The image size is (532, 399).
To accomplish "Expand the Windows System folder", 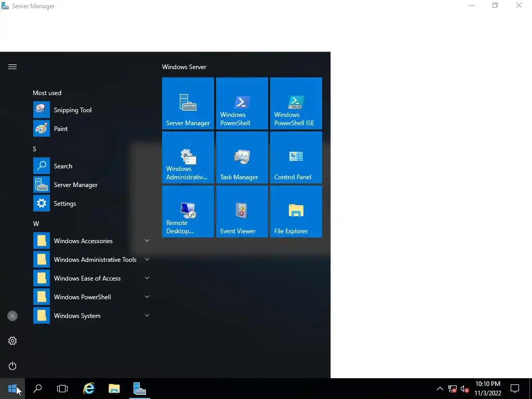I will pyautogui.click(x=91, y=315).
